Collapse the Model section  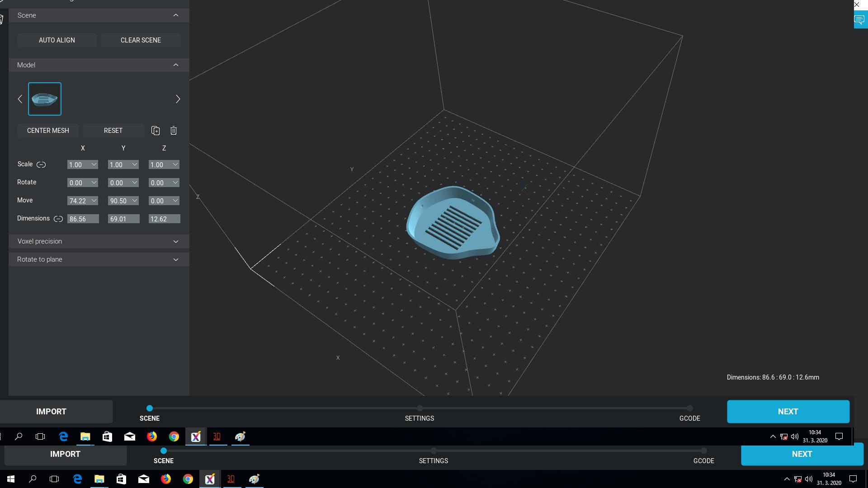pos(176,65)
